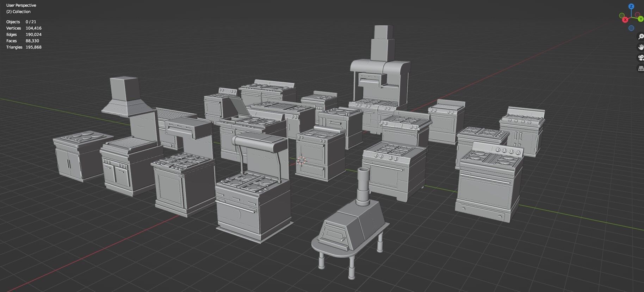Click the green Y axis gizmo handle

point(641,19)
